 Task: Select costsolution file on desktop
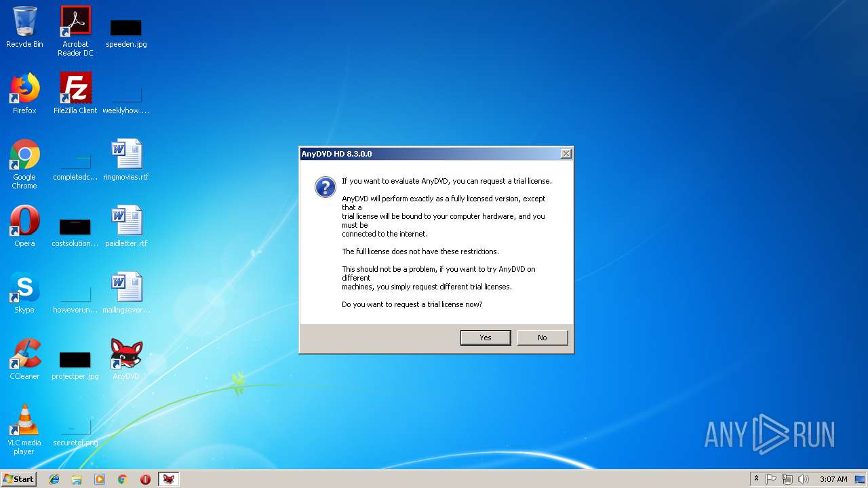pos(75,232)
